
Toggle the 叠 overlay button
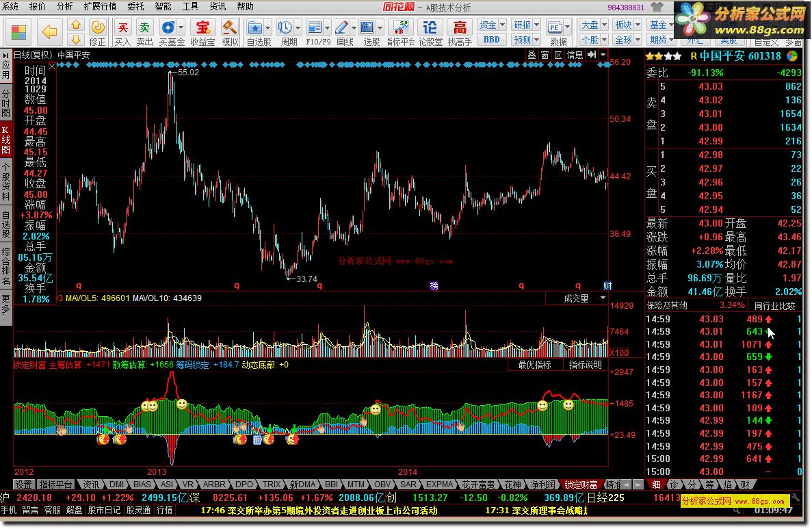(532, 54)
